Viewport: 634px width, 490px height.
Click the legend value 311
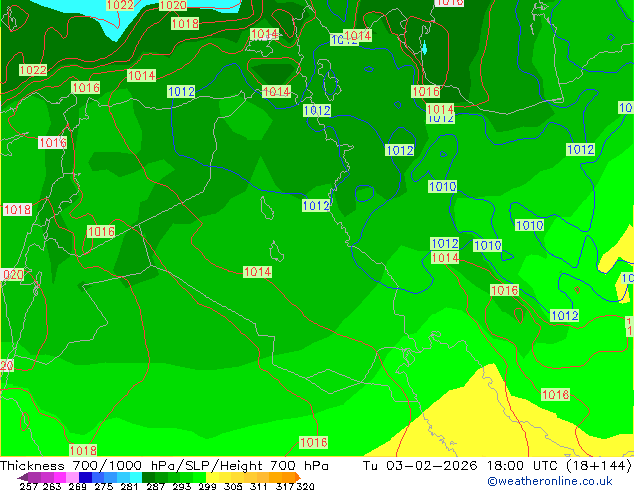pos(259,486)
